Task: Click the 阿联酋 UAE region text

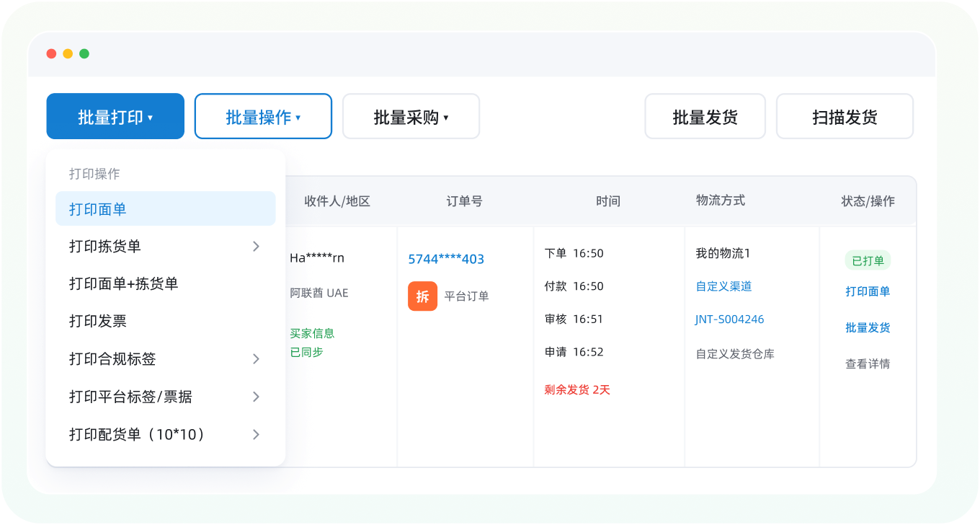Action: pyautogui.click(x=318, y=293)
